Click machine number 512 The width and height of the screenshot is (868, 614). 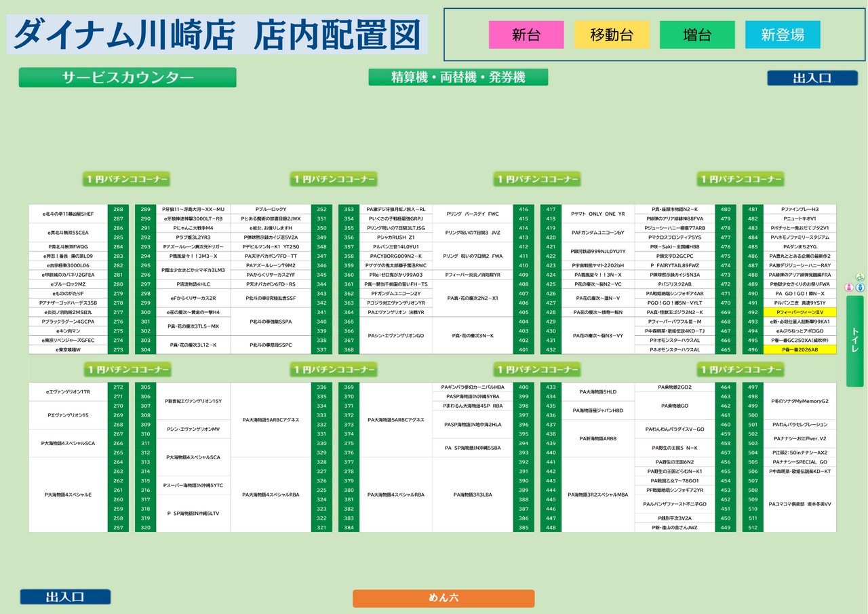pos(753,528)
